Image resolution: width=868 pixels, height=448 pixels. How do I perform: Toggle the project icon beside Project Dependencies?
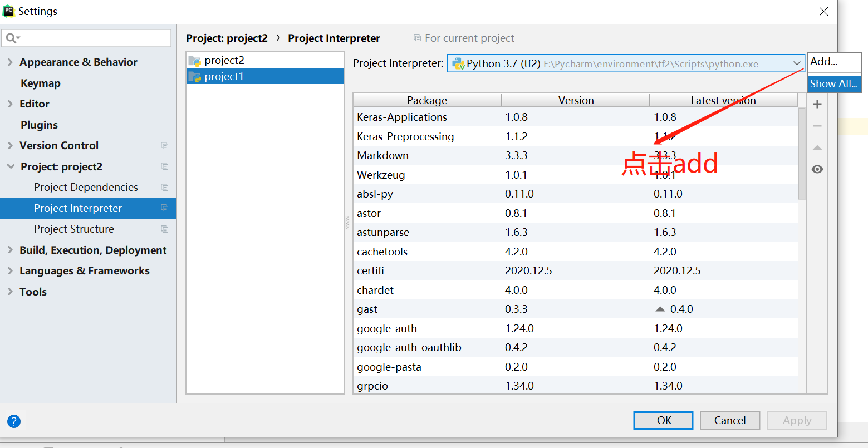click(x=164, y=187)
